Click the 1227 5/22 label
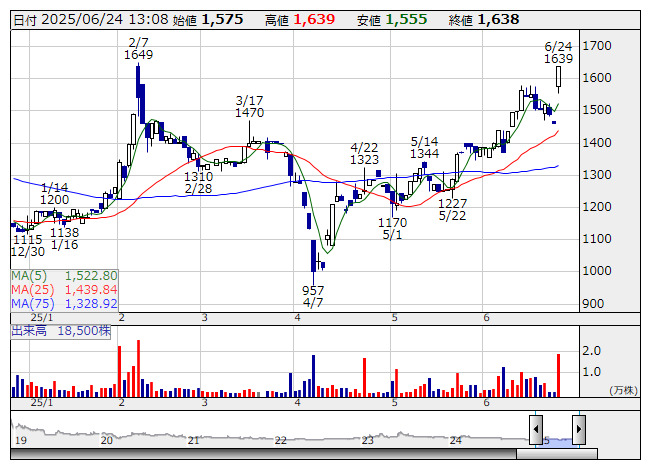Image resolution: width=653 pixels, height=470 pixels. coord(452,209)
